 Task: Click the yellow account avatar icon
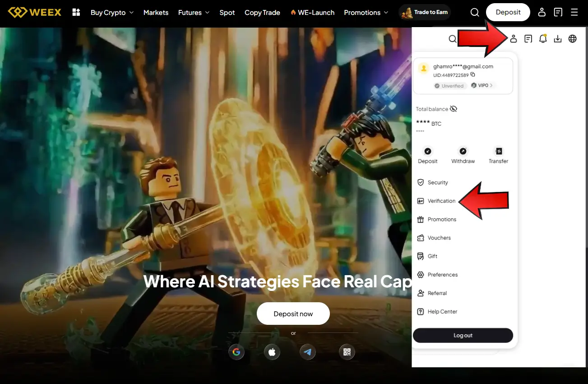424,68
